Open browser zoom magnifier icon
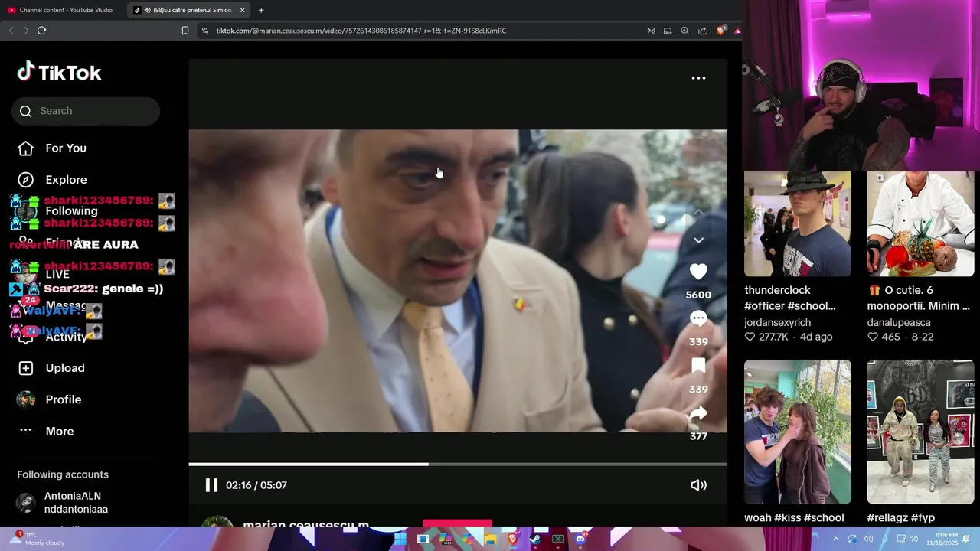Viewport: 980px width, 551px height. pyautogui.click(x=684, y=31)
